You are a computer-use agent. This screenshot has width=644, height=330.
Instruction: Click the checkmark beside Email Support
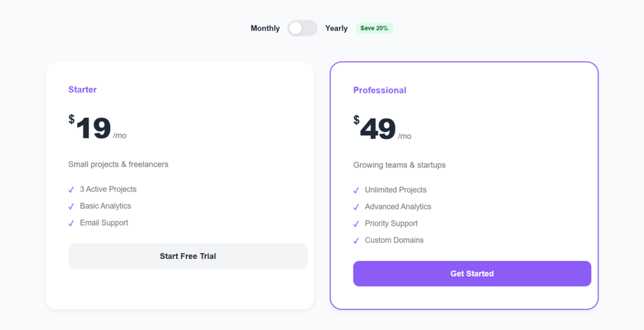coord(71,223)
